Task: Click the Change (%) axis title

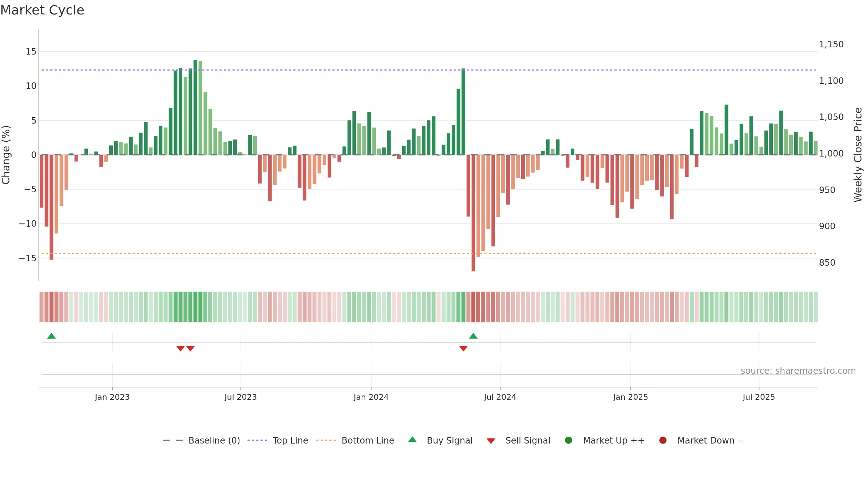Action: tap(6, 155)
